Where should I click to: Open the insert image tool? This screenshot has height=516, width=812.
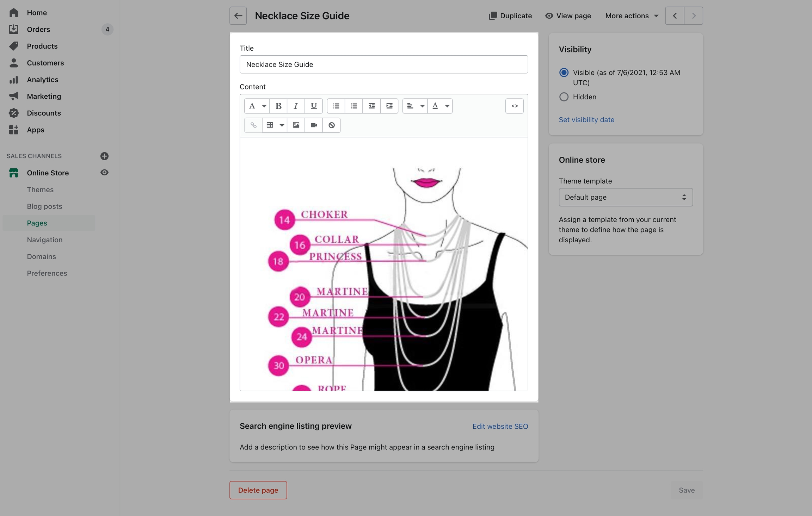click(x=296, y=125)
